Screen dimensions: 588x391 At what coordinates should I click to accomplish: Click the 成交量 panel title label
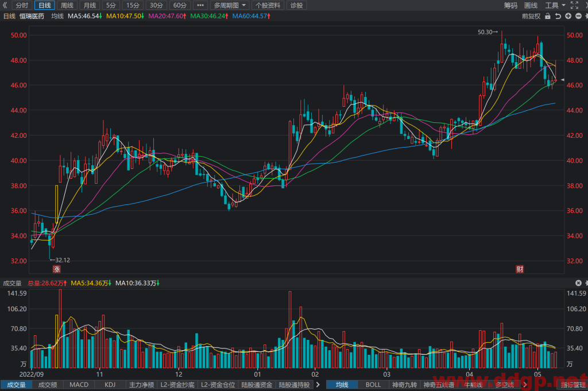click(12, 283)
